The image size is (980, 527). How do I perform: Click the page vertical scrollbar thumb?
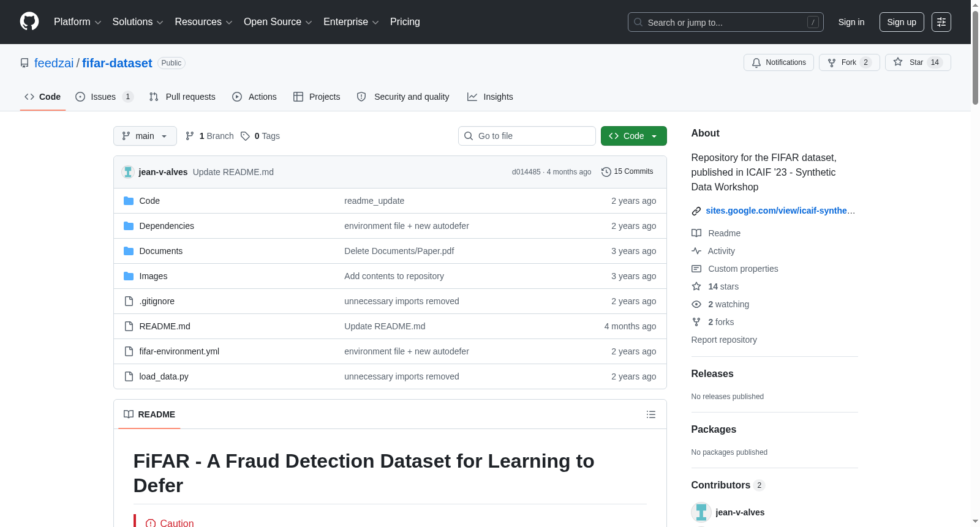click(975, 57)
